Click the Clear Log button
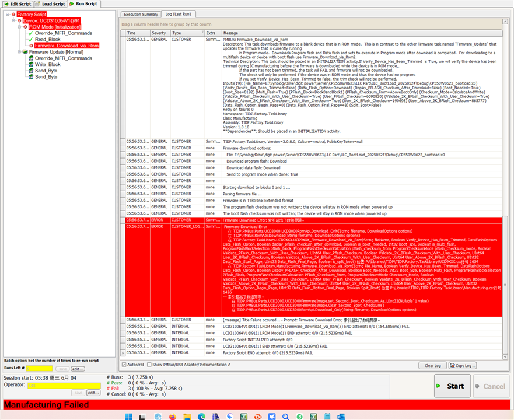This screenshot has width=514, height=420. [x=433, y=365]
